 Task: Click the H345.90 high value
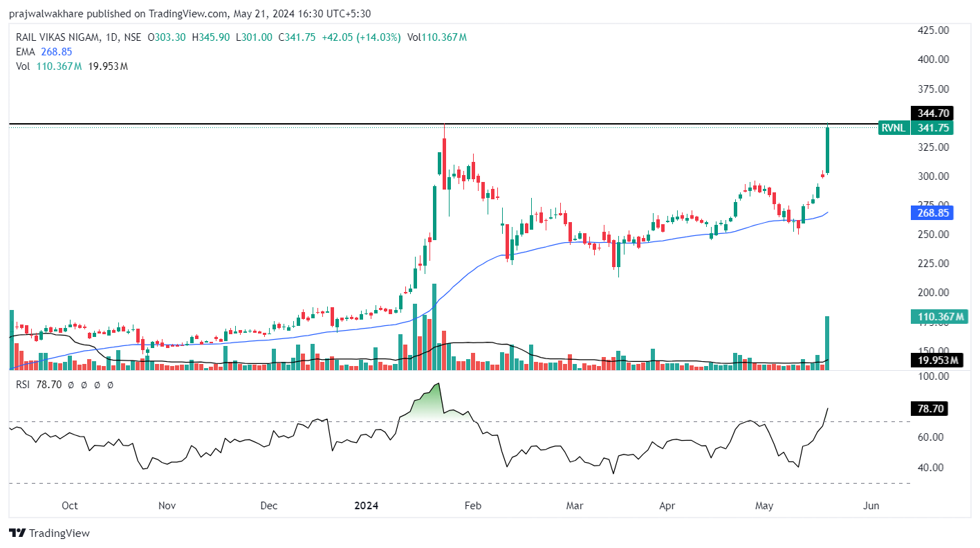[211, 37]
